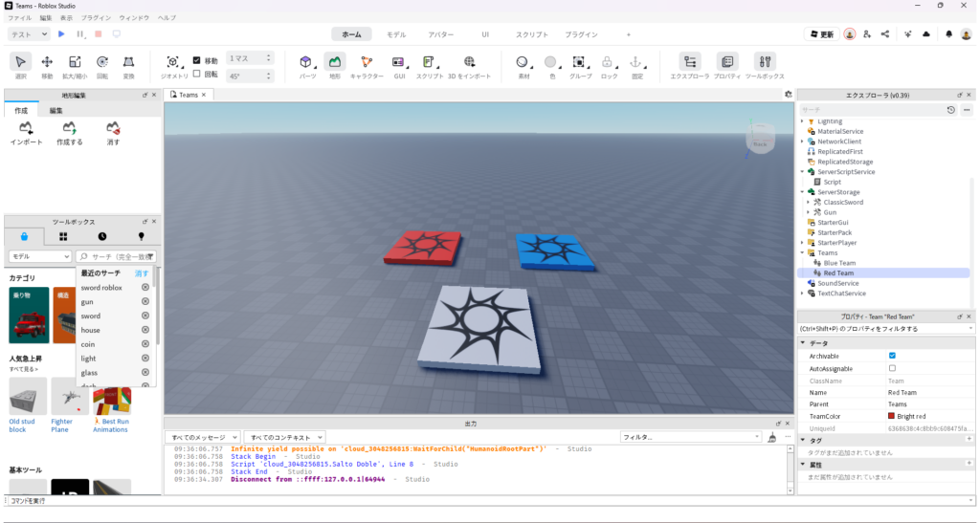
Task: Remove 'gun' from recent searches
Action: [x=145, y=301]
